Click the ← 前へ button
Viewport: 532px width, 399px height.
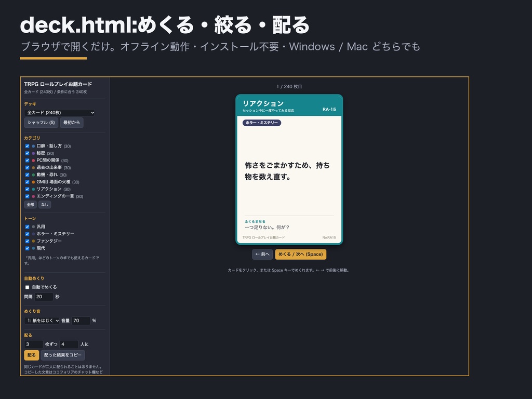[x=262, y=254]
